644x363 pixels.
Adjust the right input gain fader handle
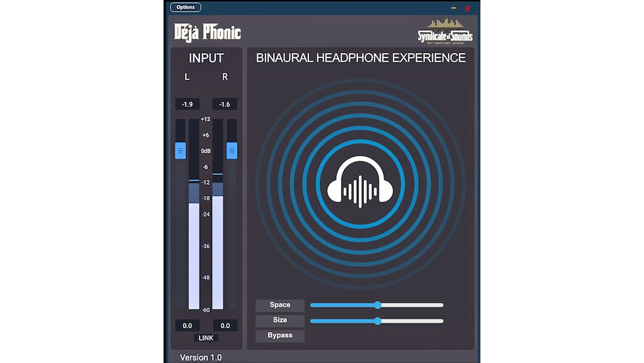(x=232, y=150)
